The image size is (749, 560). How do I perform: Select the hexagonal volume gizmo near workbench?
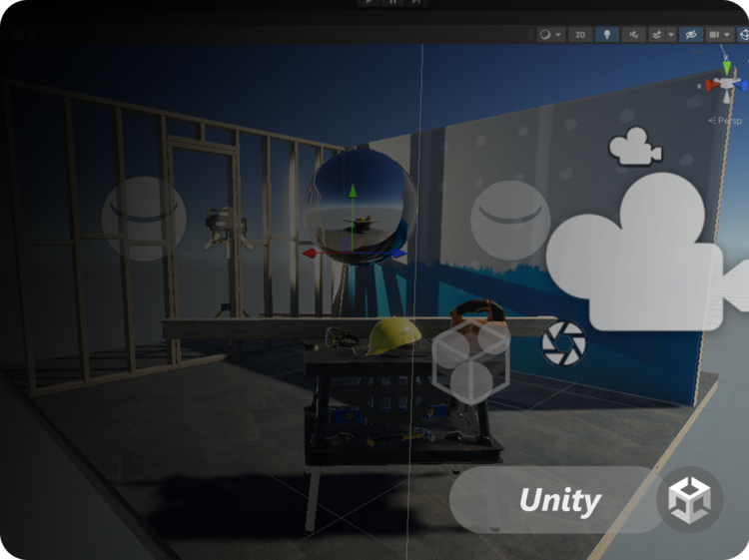(471, 361)
